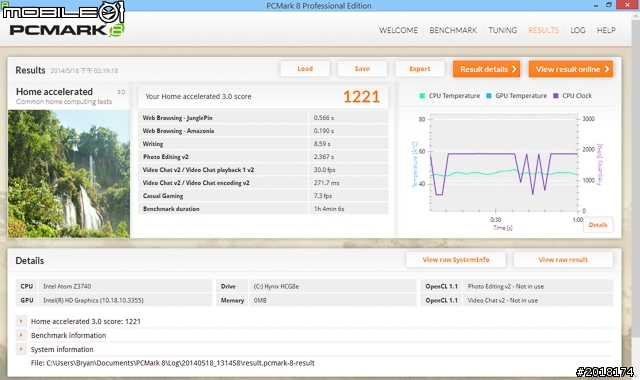Click the Home accelerated heading
640x380 pixels.
click(x=54, y=91)
